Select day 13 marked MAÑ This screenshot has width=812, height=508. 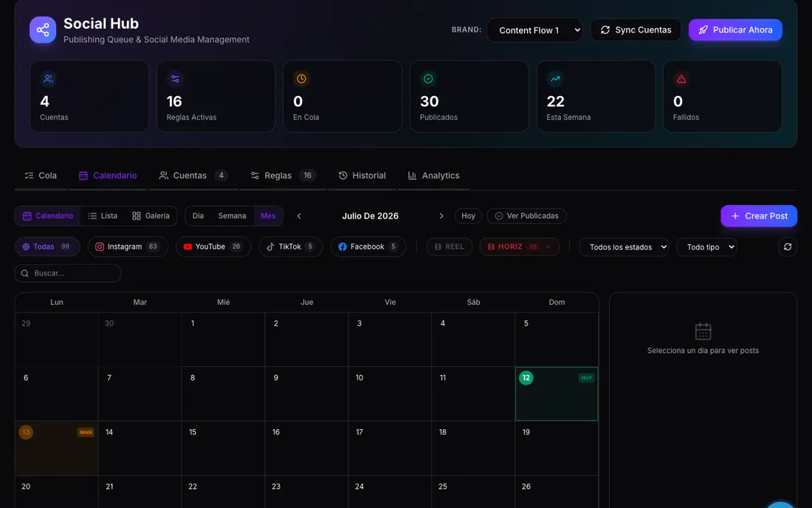56,448
